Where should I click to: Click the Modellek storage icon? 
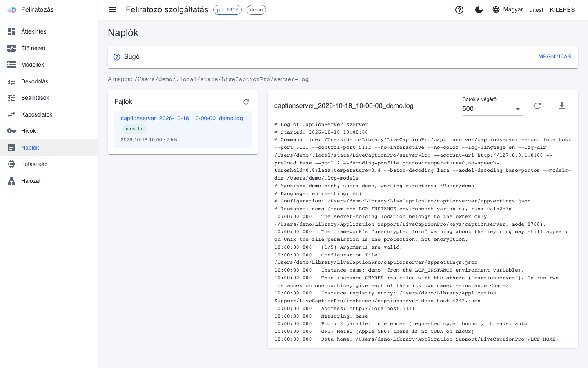click(11, 65)
